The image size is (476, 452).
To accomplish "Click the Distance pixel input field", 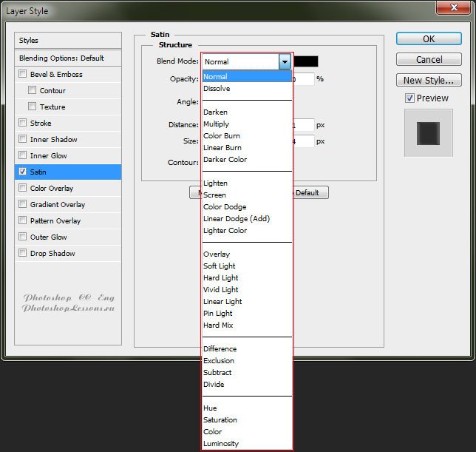I will (305, 125).
